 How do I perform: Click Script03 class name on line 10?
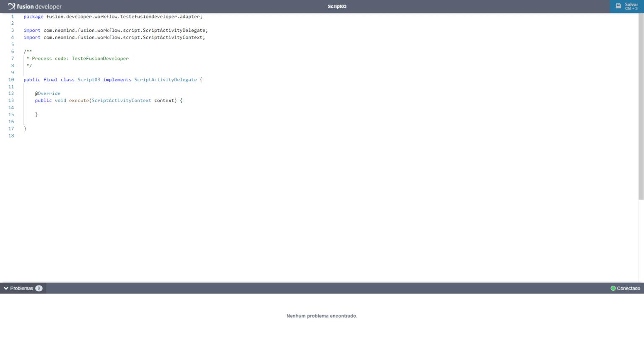(88, 80)
